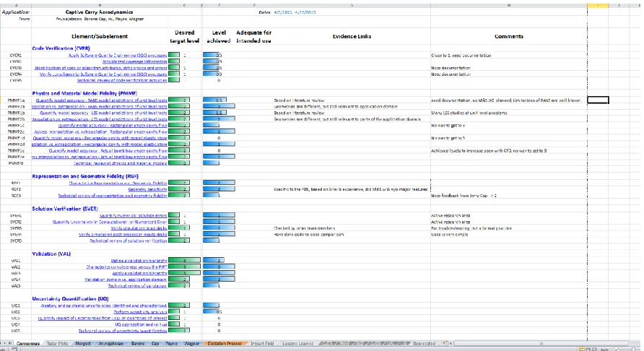Select the Arunajatesan sheet tab

pyautogui.click(x=110, y=343)
